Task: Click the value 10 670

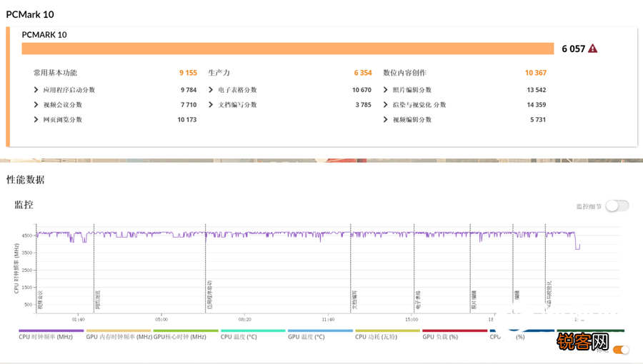Action: 362,90
